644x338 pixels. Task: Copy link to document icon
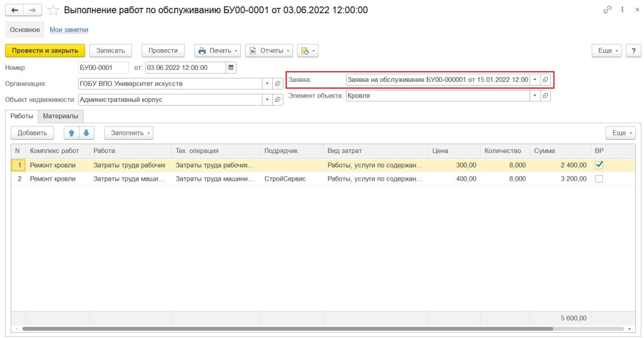tap(608, 10)
